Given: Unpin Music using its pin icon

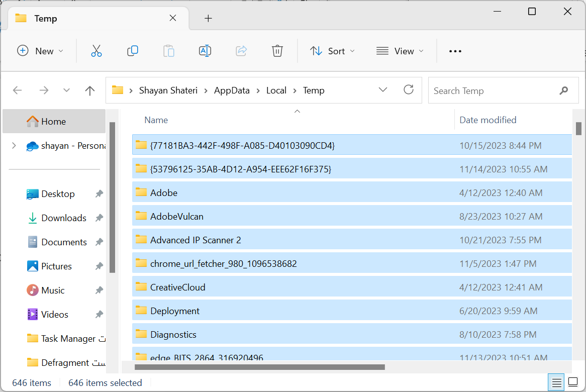Looking at the screenshot, I should point(99,290).
